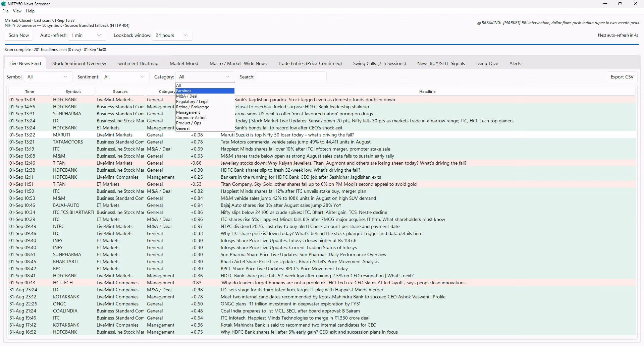
Task: Sort by the Time column header
Action: click(30, 91)
